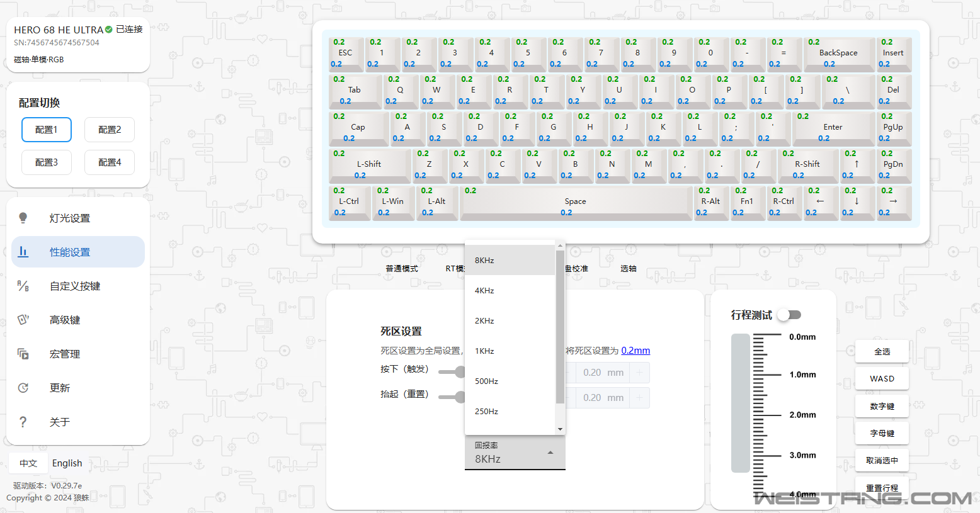Select the L-Win key on keyboard
Viewport: 980px width, 513px height.
[393, 202]
